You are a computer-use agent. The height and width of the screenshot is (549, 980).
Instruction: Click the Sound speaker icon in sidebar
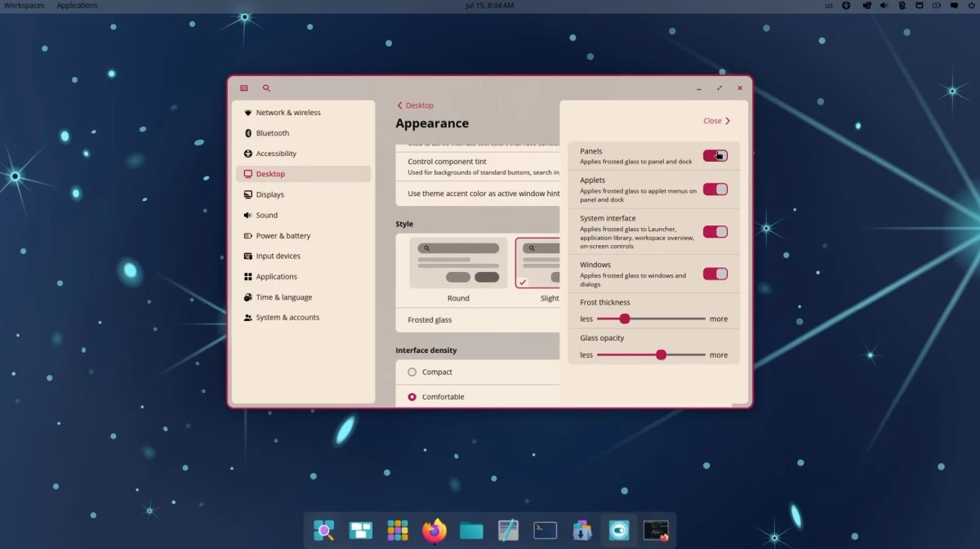tap(248, 215)
